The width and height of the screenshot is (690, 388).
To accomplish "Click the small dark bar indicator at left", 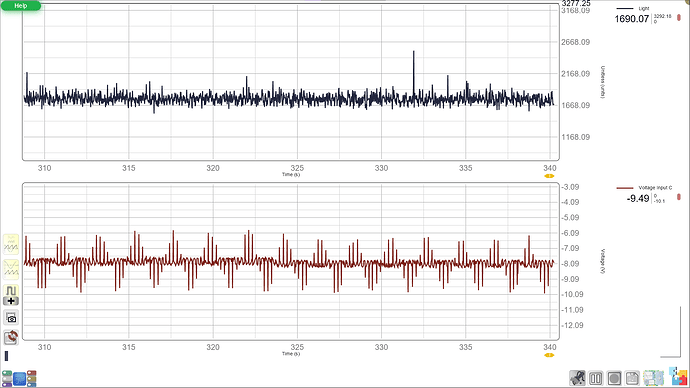I will [x=6, y=356].
